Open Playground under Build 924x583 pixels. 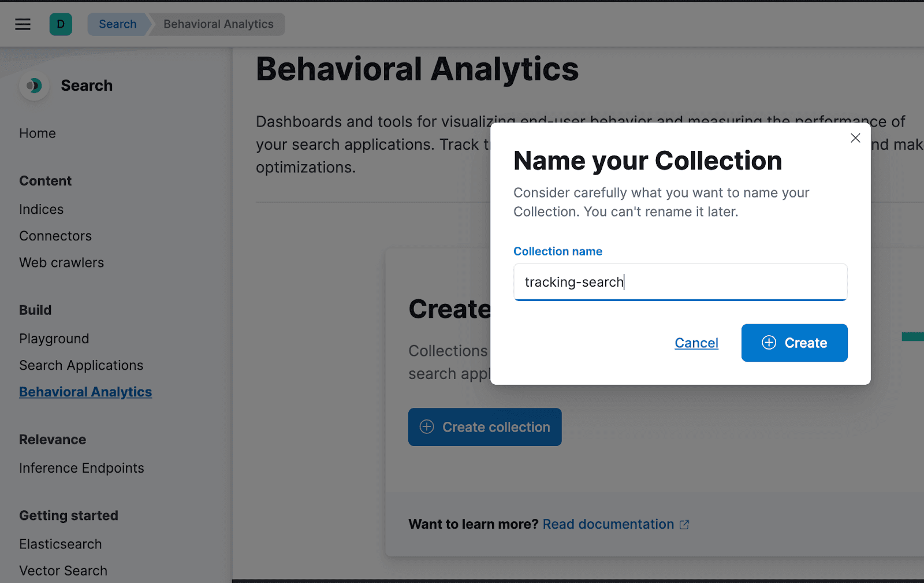[54, 339]
